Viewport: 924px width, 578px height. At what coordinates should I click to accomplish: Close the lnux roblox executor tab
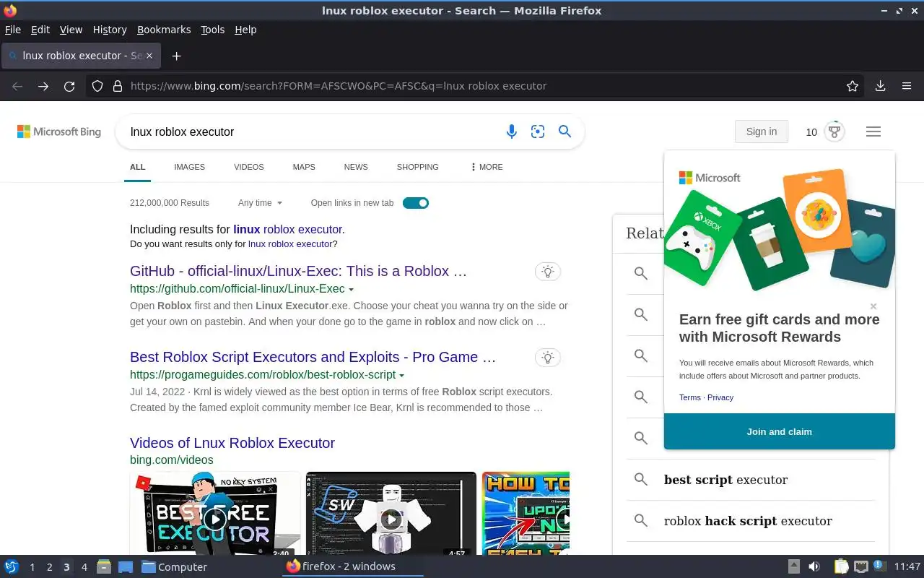(x=150, y=56)
